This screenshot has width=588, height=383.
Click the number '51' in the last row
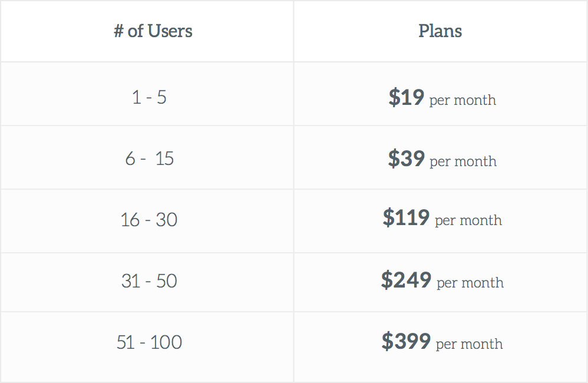(x=126, y=342)
